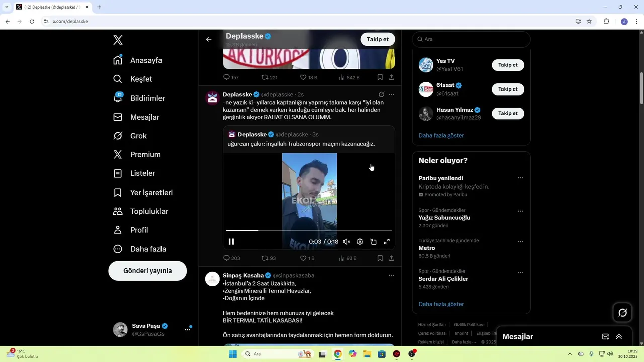Expand video to fullscreen
644x362 pixels.
click(387, 242)
